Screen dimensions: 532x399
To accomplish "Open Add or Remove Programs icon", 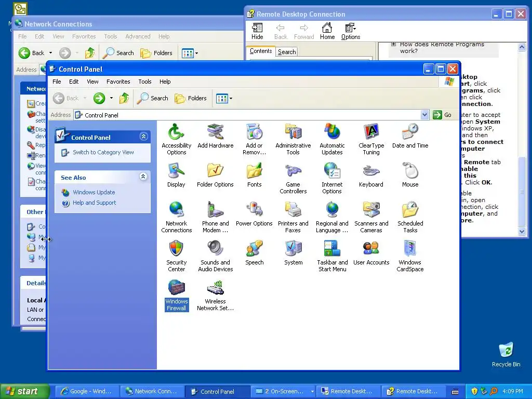I will 254,139.
